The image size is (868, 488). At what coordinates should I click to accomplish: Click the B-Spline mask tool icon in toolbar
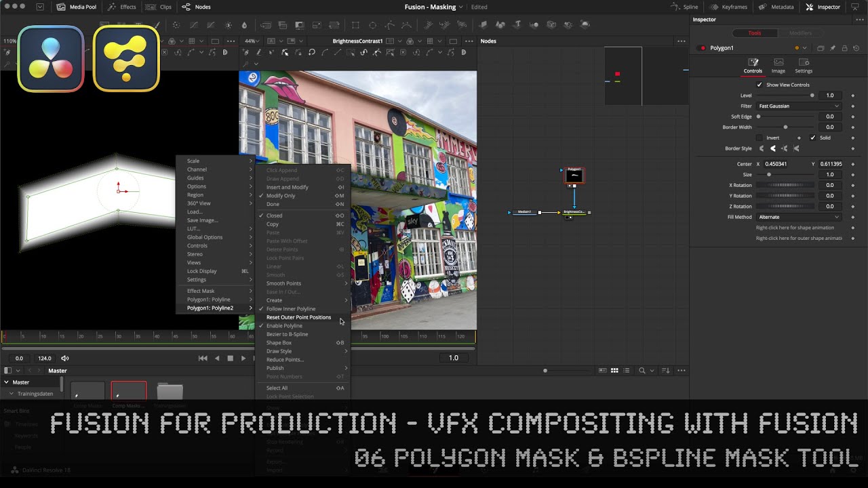[406, 25]
